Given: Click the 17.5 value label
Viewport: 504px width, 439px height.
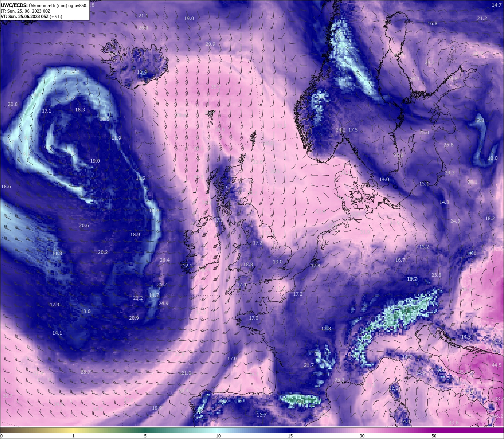Looking at the screenshot, I should pyautogui.click(x=353, y=130).
